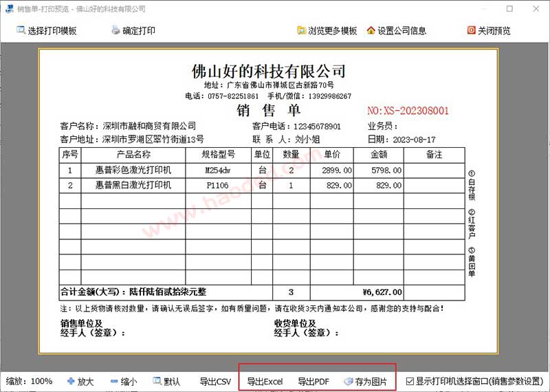
Task: Click total text 陆仟陆佰贰拾柒元整
Action: (168, 292)
